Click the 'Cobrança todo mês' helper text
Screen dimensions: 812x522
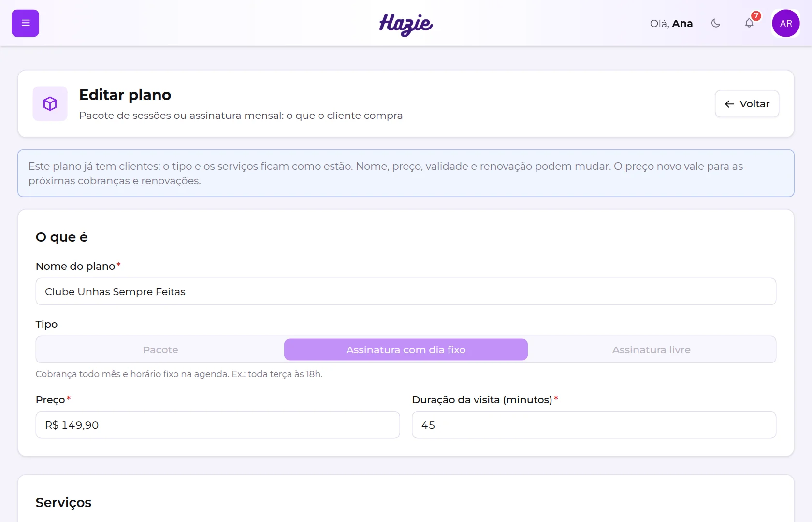pyautogui.click(x=179, y=374)
